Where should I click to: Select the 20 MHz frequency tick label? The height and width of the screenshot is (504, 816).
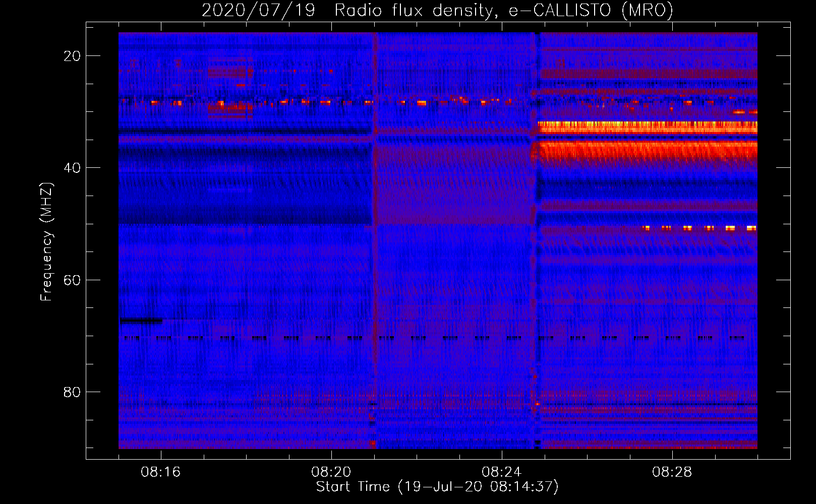pyautogui.click(x=72, y=56)
